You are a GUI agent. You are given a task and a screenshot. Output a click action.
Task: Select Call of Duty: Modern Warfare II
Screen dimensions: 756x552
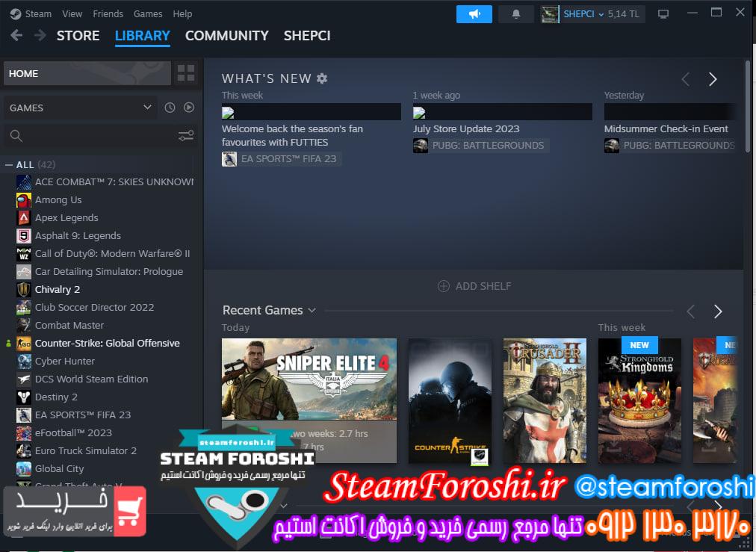click(x=105, y=253)
